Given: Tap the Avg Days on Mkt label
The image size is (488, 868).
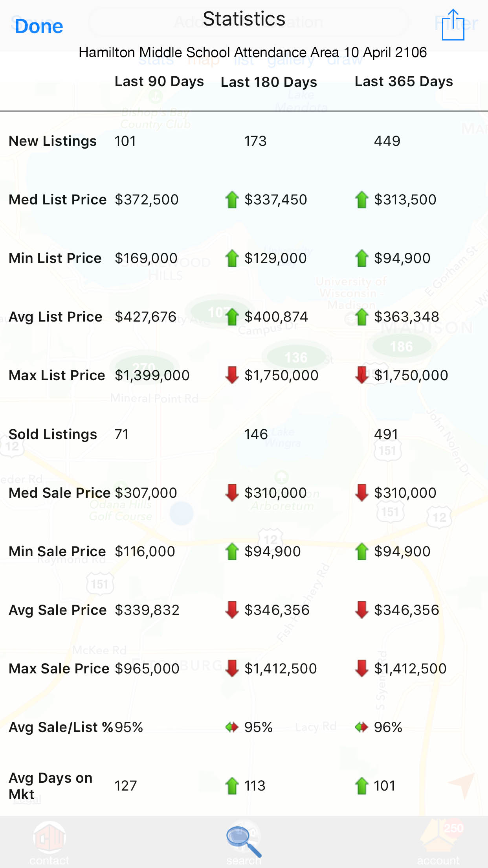Looking at the screenshot, I should [x=50, y=786].
